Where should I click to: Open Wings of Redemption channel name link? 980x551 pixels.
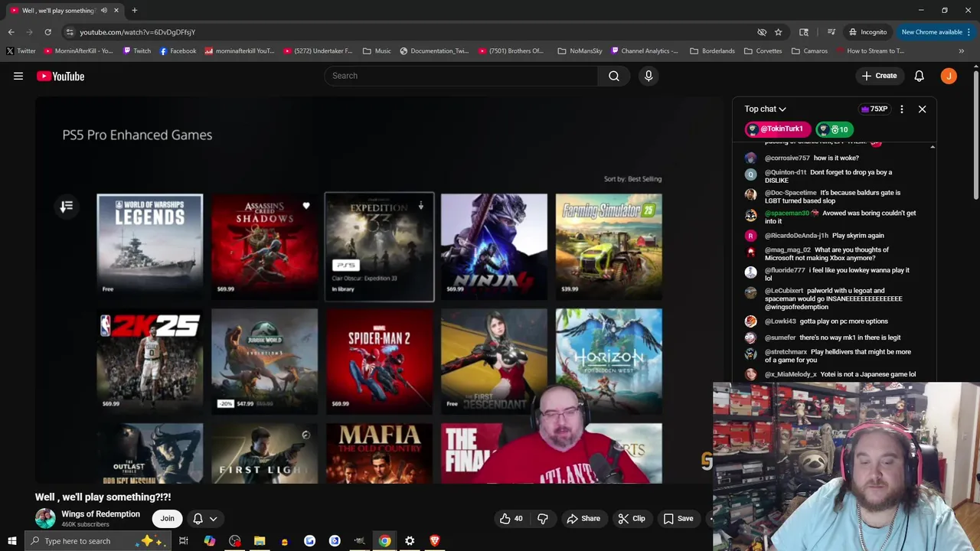[100, 514]
